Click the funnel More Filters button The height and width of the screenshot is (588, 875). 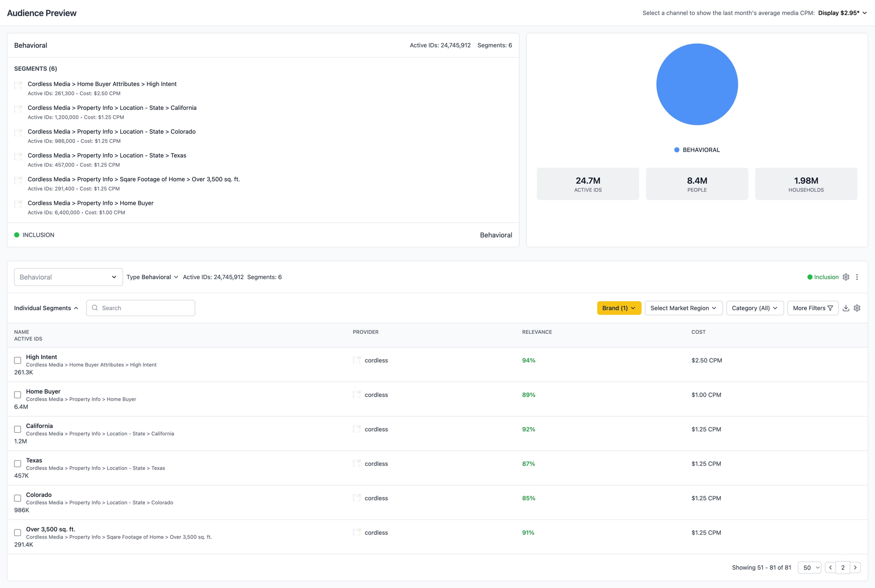pos(812,308)
